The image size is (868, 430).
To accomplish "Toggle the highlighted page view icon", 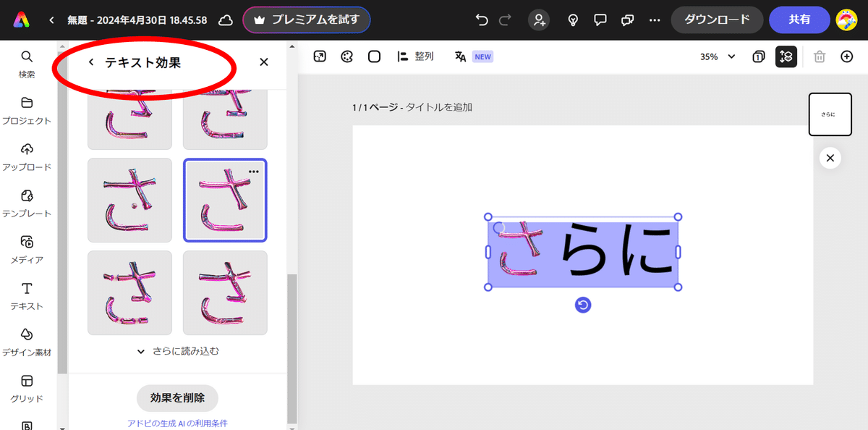I will tap(786, 56).
